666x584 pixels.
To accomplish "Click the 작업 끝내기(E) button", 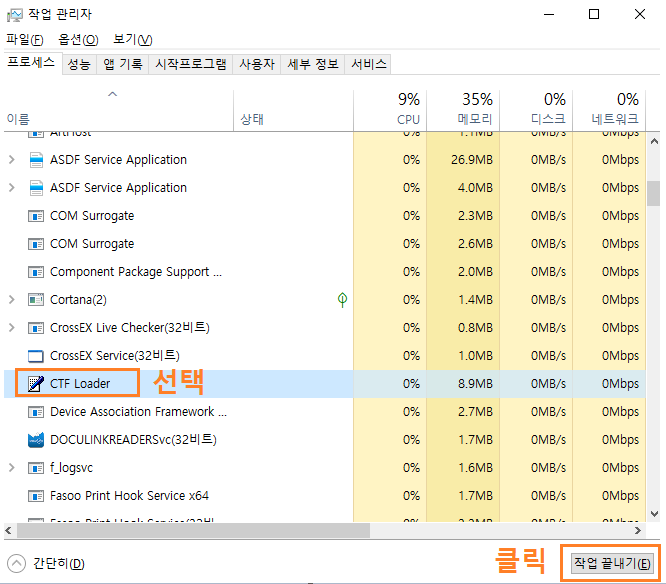I will coord(612,564).
